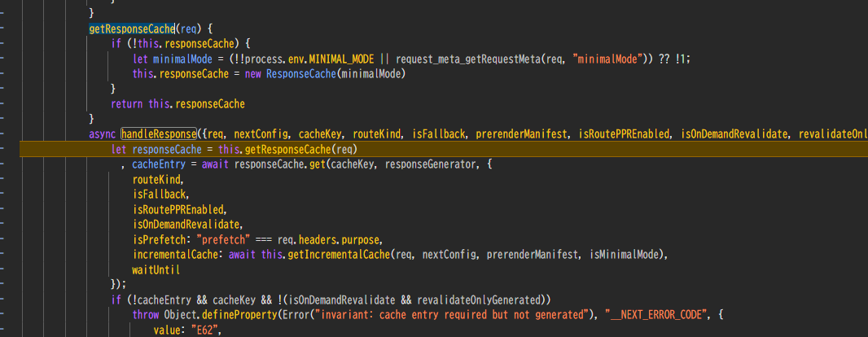Click the isRoutePPREnabled property on its own line
This screenshot has width=868, height=337.
tap(180, 209)
